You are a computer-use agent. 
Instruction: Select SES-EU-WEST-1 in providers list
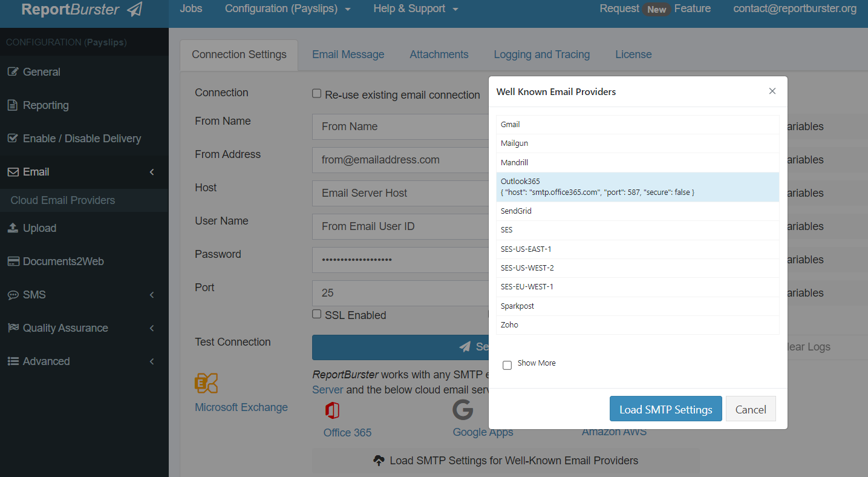click(x=638, y=287)
